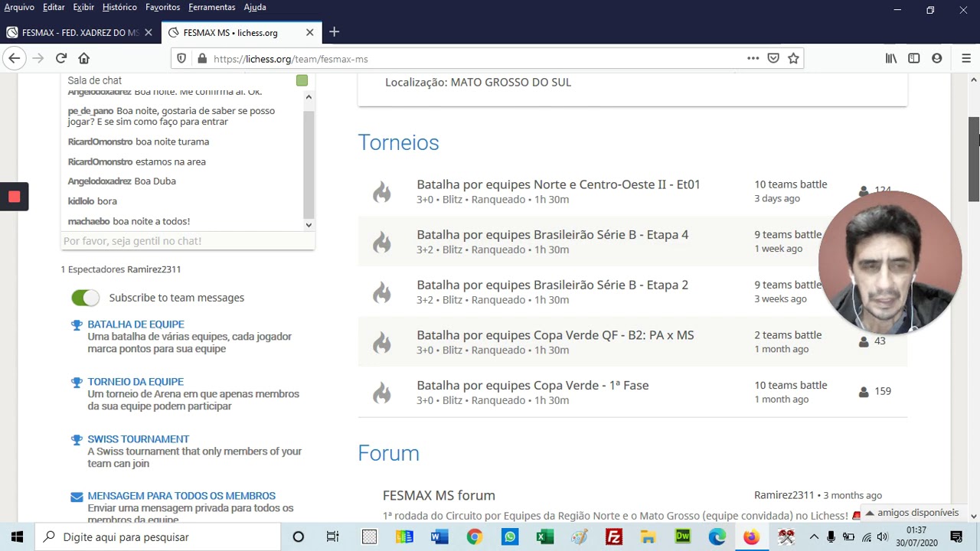The width and height of the screenshot is (980, 551).
Task: Click the Windows taskbar search box
Action: point(158,537)
